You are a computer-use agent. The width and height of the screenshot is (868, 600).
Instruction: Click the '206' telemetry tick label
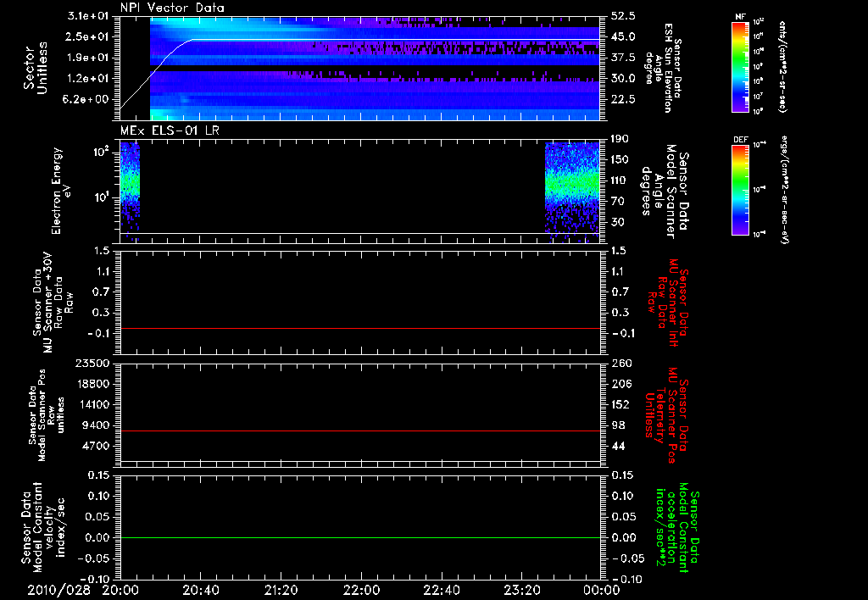[x=620, y=384]
